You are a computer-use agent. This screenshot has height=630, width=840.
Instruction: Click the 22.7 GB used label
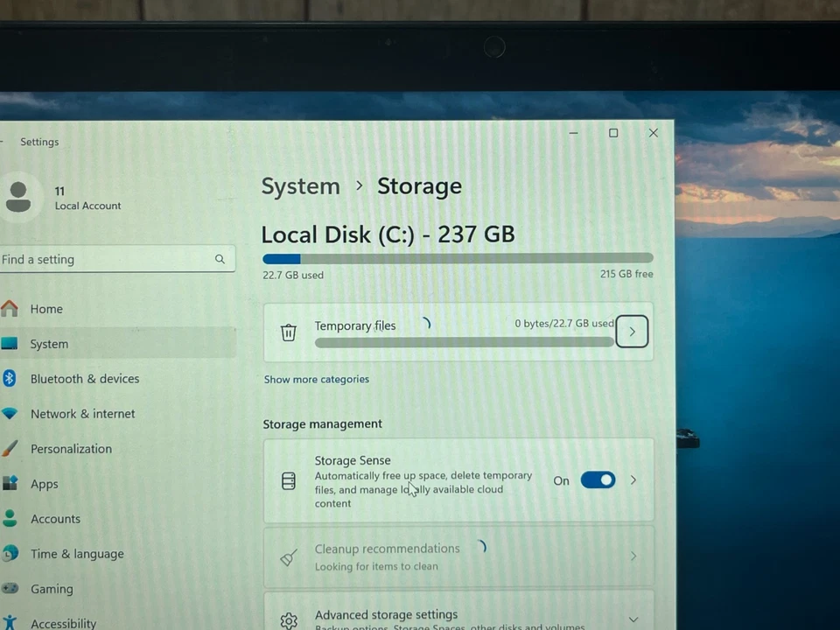(293, 275)
